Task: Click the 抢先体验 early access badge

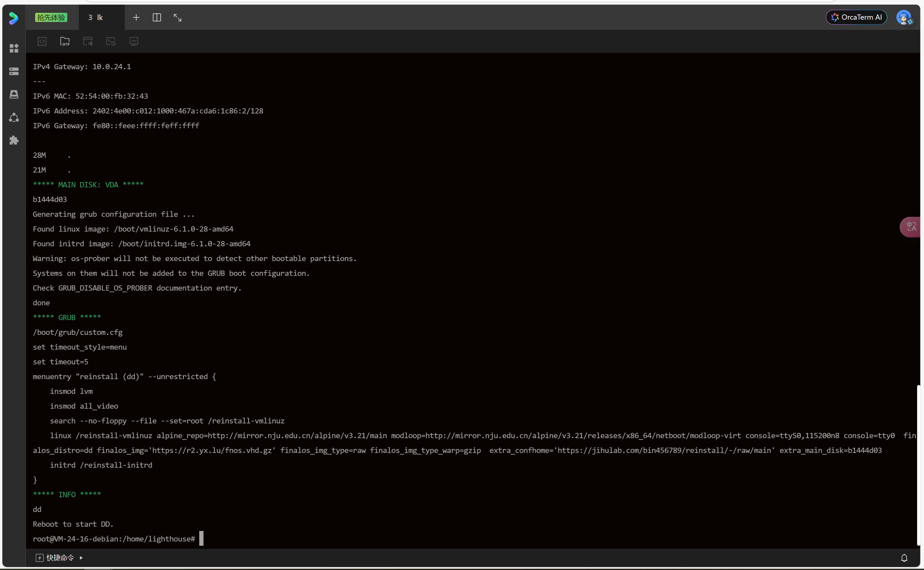Action: 51,17
